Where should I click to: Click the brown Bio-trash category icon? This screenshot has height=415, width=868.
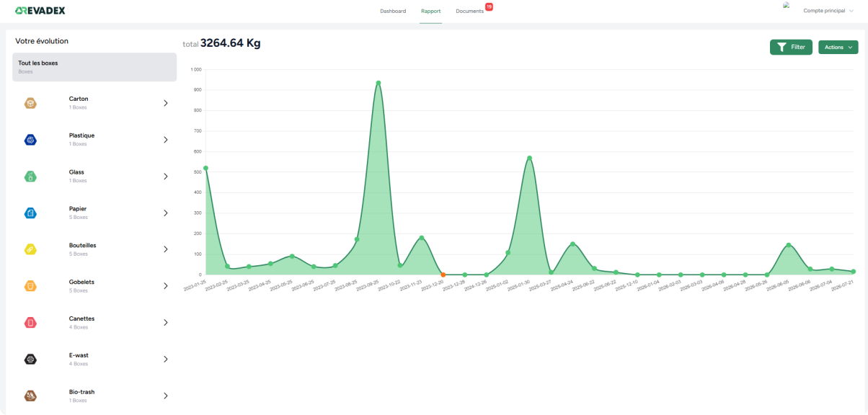point(30,396)
